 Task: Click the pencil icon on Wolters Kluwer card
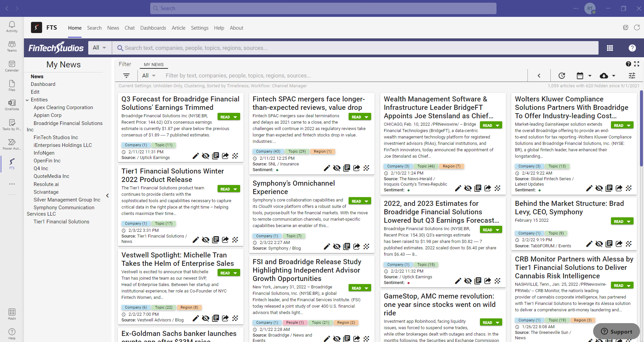tap(589, 188)
